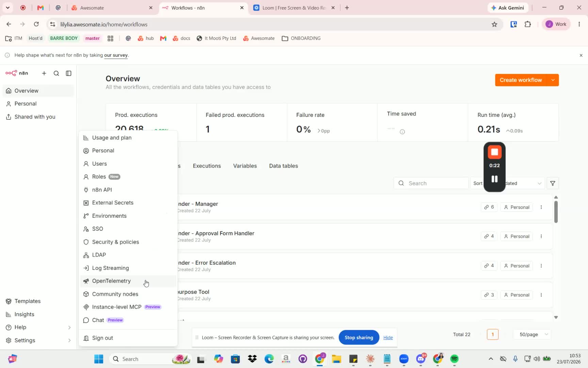
Task: Switch to the Variables tab
Action: [245, 166]
